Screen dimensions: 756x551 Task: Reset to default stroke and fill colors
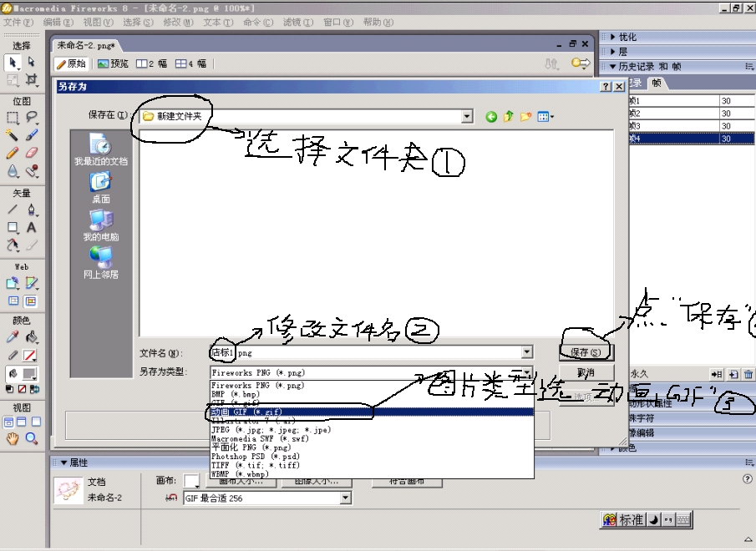click(x=10, y=389)
